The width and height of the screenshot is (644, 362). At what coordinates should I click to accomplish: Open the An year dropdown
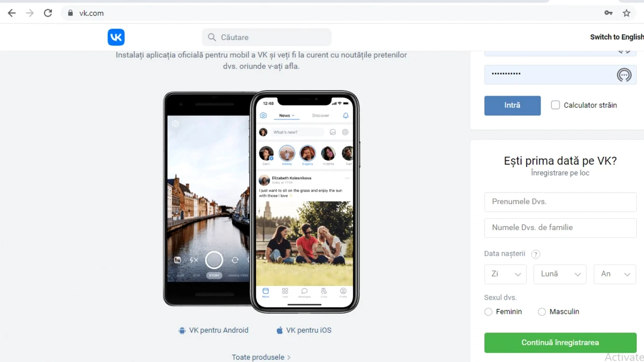615,274
